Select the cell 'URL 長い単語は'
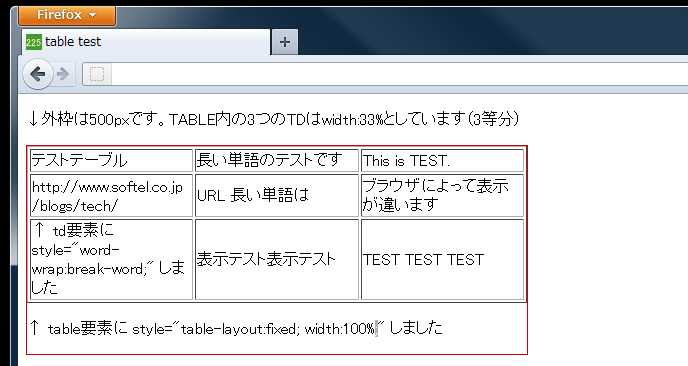The height and width of the screenshot is (366, 688). [x=277, y=196]
